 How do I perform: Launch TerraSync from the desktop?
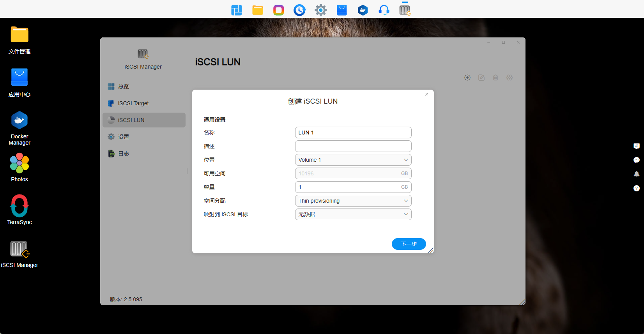point(19,210)
